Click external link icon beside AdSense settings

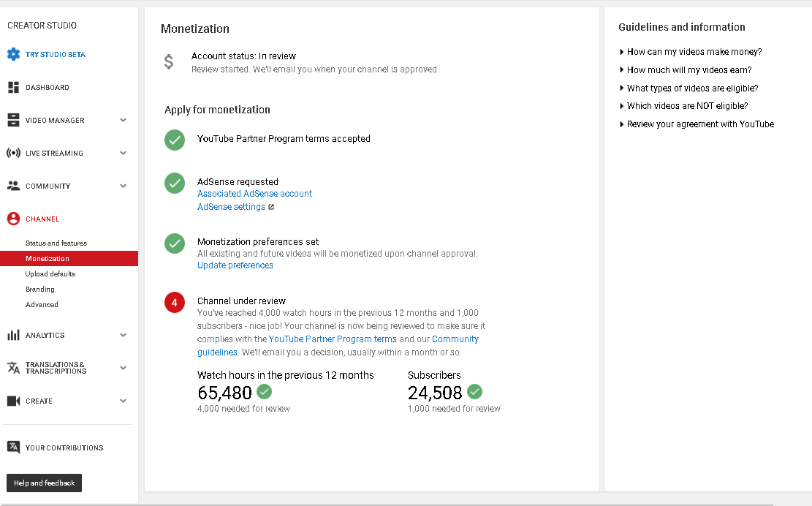pyautogui.click(x=271, y=207)
